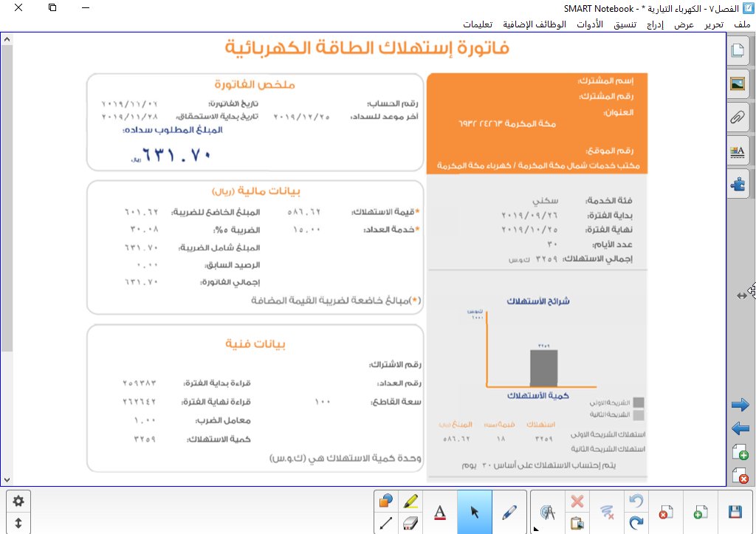Click the Redo arrow

(x=636, y=523)
